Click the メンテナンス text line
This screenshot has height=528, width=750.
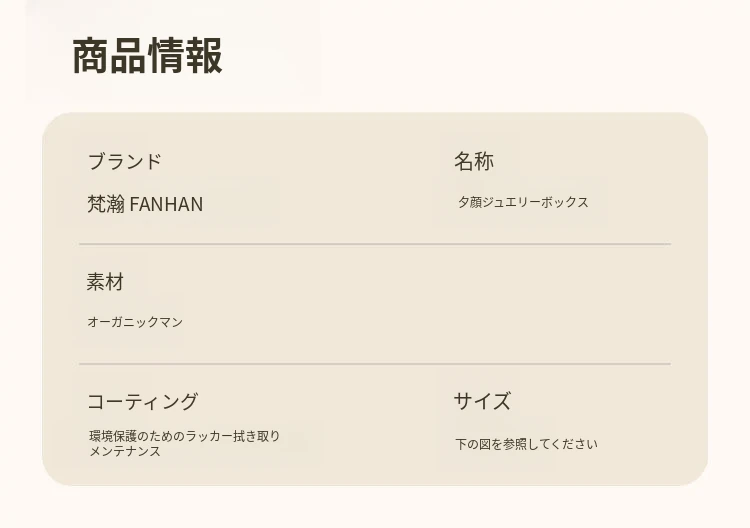[125, 451]
